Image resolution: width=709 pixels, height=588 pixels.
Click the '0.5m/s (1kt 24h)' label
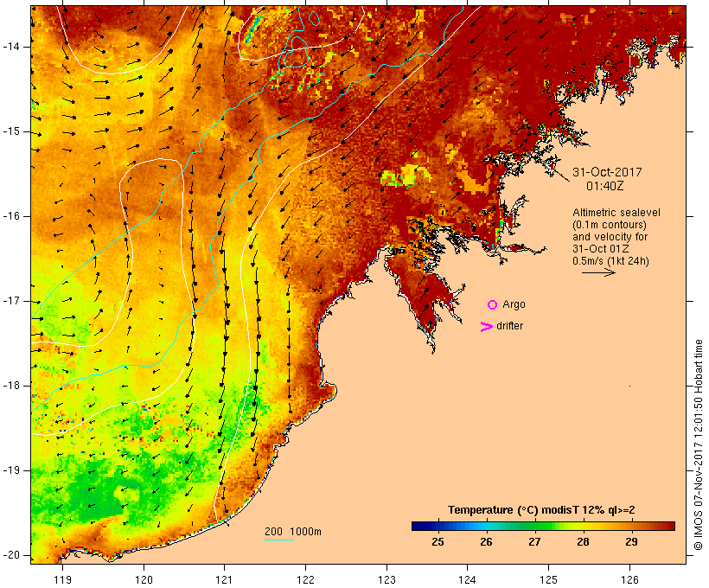(610, 261)
